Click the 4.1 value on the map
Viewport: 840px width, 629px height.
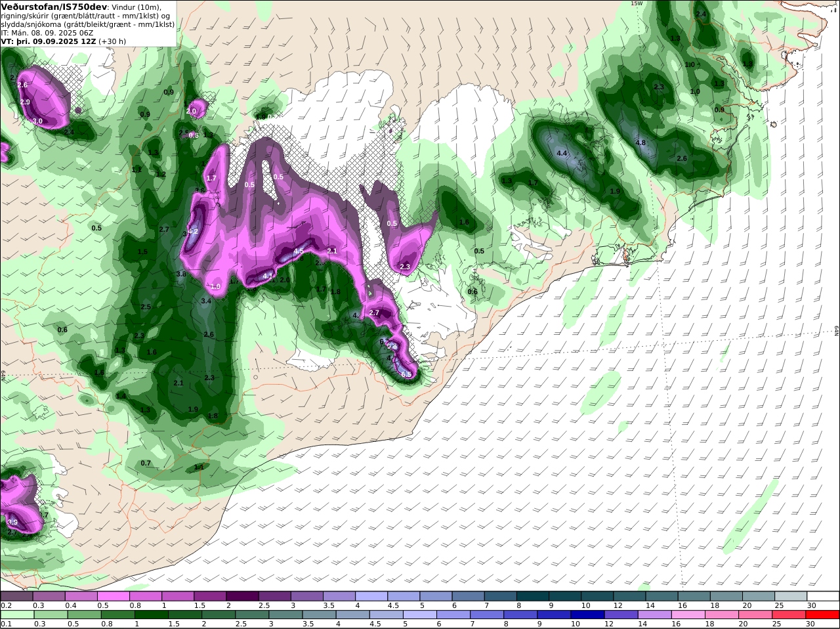pos(268,276)
